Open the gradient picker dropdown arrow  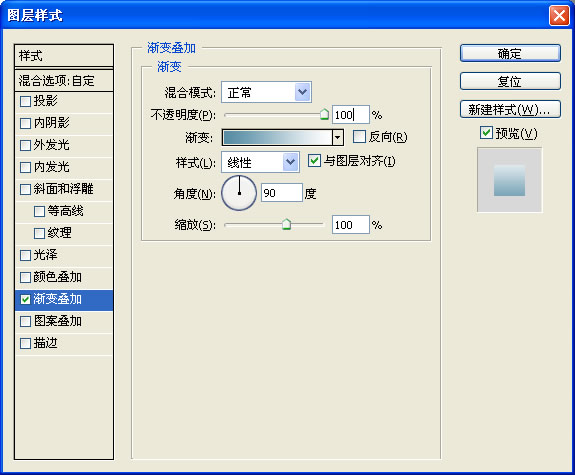click(338, 138)
